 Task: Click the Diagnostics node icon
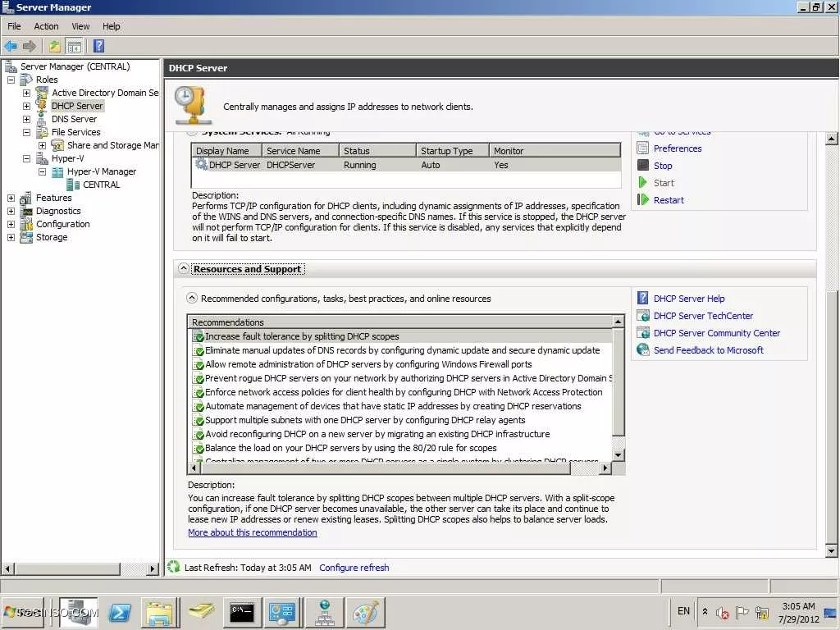tap(25, 211)
